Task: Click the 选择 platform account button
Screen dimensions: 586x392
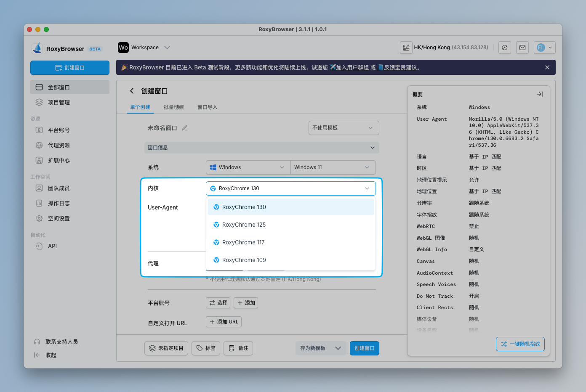Action: tap(218, 303)
